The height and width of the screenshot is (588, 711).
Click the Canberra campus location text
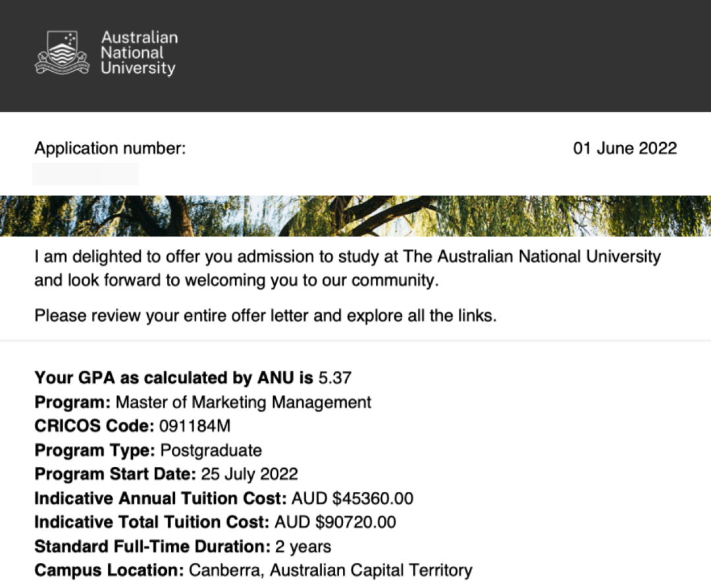click(x=330, y=570)
